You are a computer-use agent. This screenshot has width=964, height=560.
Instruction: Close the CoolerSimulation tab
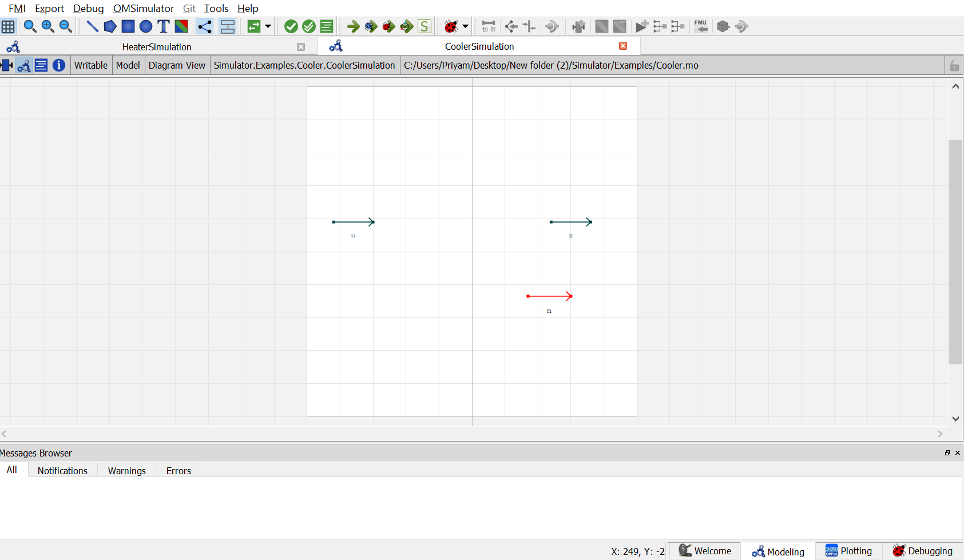tap(623, 46)
